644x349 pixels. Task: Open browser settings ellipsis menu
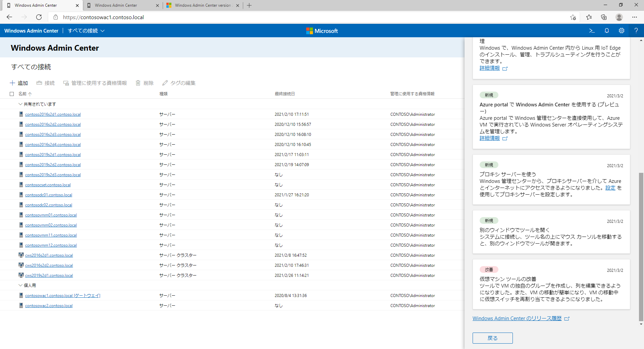tap(635, 17)
